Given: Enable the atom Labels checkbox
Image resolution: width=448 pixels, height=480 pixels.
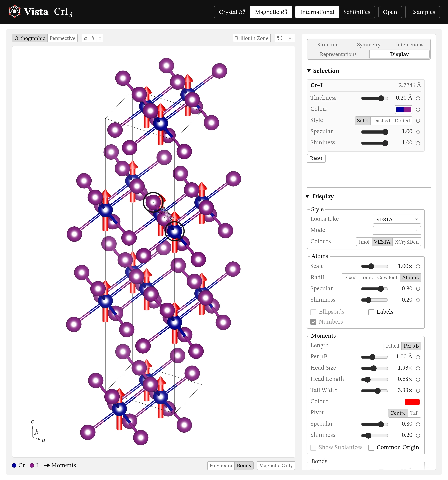Looking at the screenshot, I should click(x=371, y=312).
